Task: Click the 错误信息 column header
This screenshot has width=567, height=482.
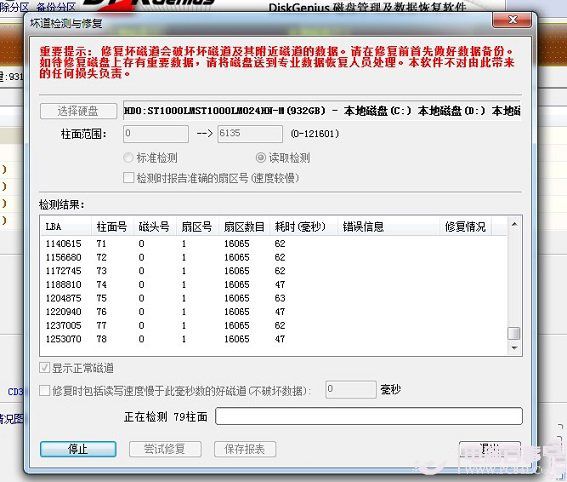Action: coord(388,227)
